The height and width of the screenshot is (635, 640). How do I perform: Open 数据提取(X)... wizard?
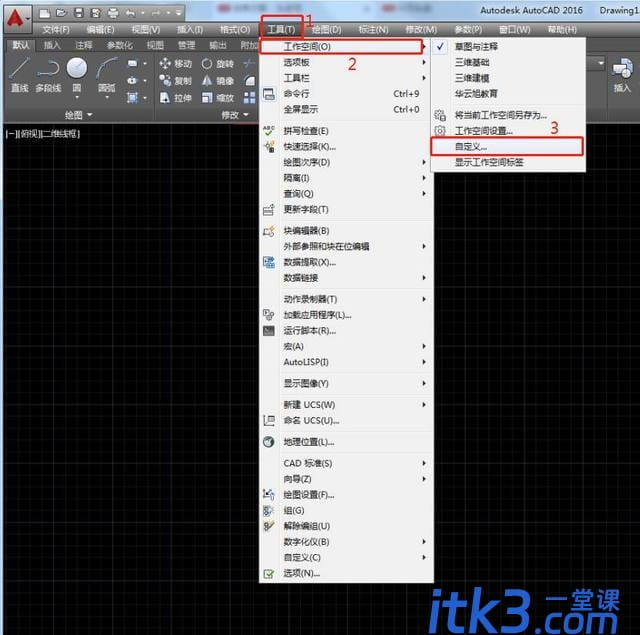tap(346, 262)
